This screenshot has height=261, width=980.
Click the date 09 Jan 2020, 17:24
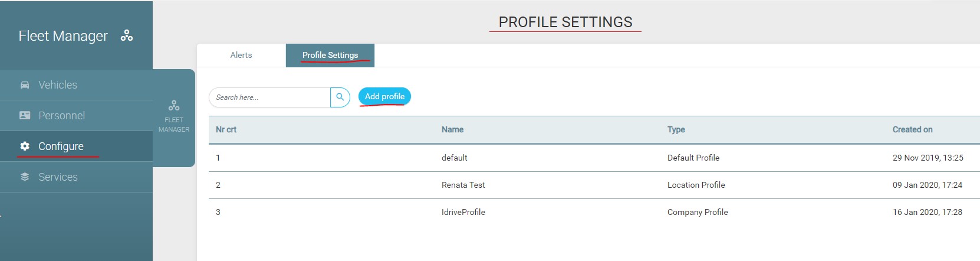pos(927,185)
